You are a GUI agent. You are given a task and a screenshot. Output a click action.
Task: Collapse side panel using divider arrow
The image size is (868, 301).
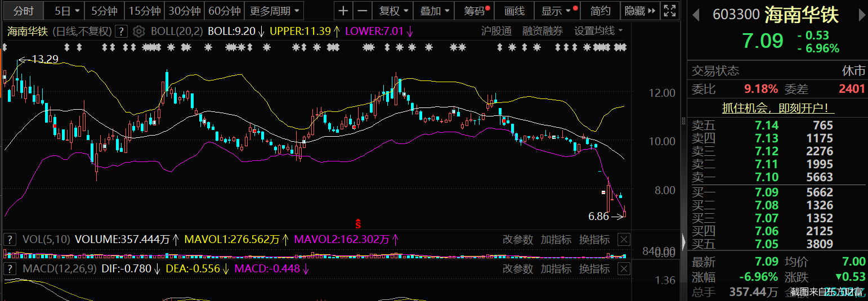coord(684,242)
